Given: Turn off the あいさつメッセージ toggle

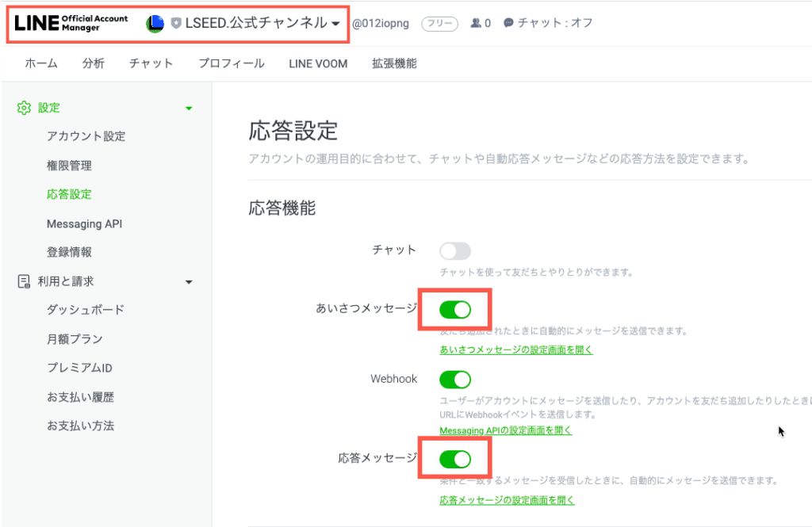Looking at the screenshot, I should (x=455, y=309).
